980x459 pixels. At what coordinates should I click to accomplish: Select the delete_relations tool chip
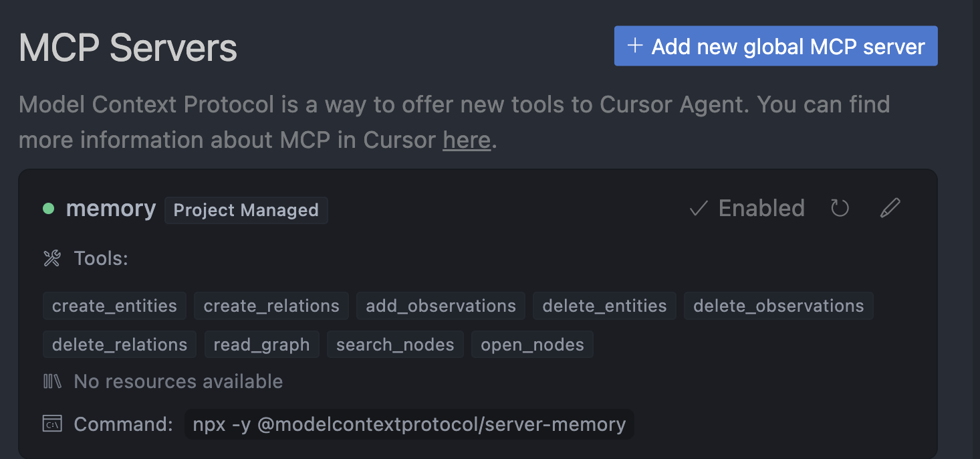tap(120, 345)
